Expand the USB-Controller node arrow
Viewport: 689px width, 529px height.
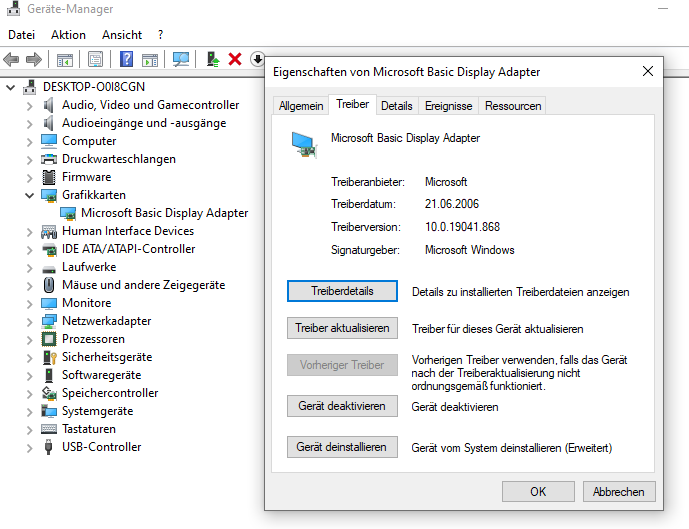29,448
